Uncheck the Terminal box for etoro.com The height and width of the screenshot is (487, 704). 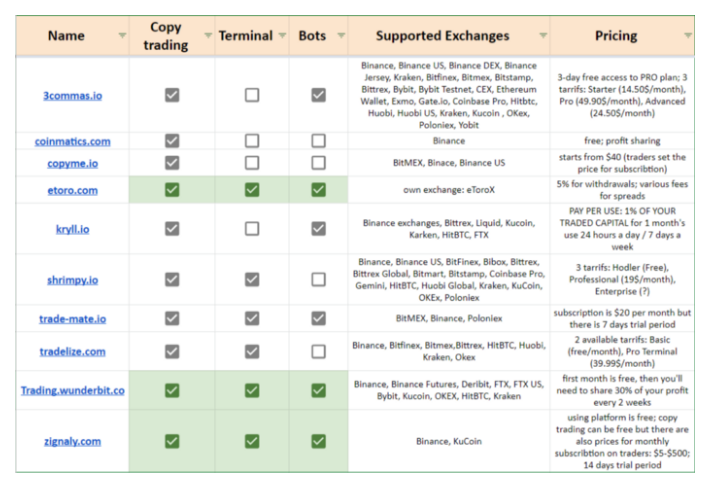(252, 189)
